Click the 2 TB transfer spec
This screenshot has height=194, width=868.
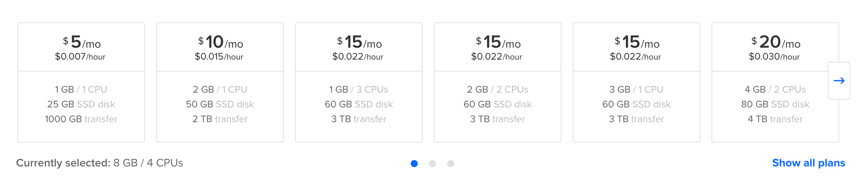(220, 119)
